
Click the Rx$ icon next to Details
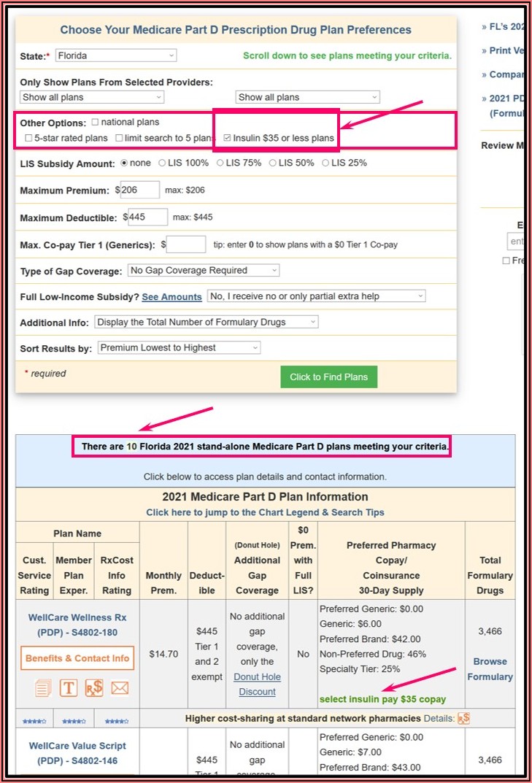[x=463, y=719]
